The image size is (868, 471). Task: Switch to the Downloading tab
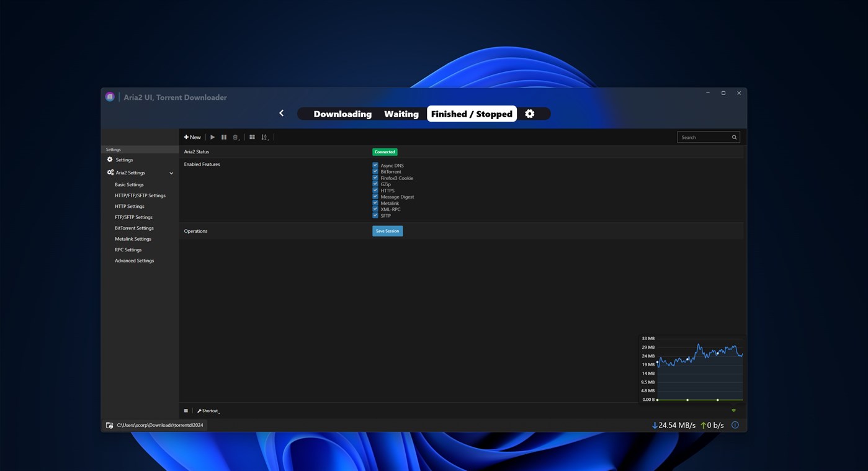tap(342, 114)
